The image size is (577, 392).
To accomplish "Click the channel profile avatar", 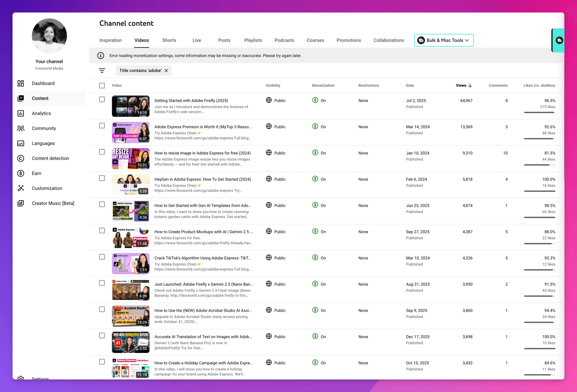I will (x=49, y=36).
